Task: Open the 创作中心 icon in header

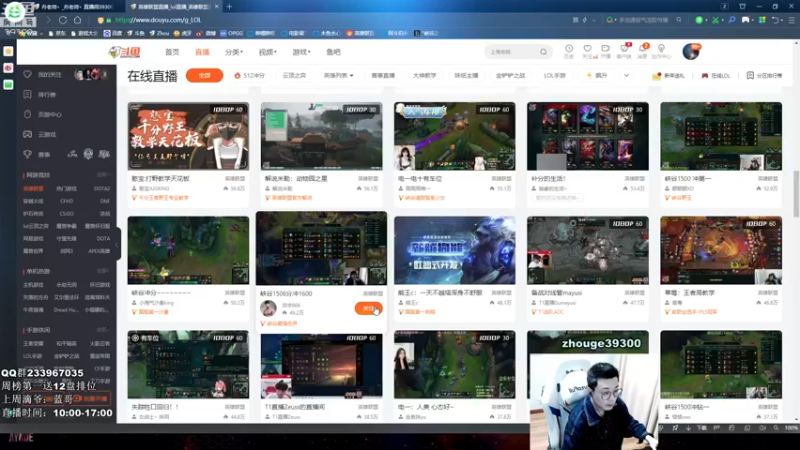Action: coord(661,51)
